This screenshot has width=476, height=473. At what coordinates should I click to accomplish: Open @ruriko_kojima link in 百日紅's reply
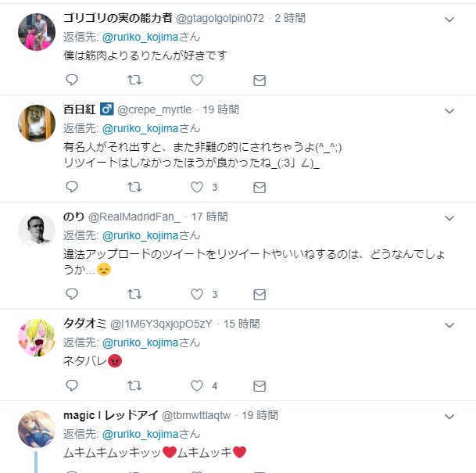click(140, 129)
